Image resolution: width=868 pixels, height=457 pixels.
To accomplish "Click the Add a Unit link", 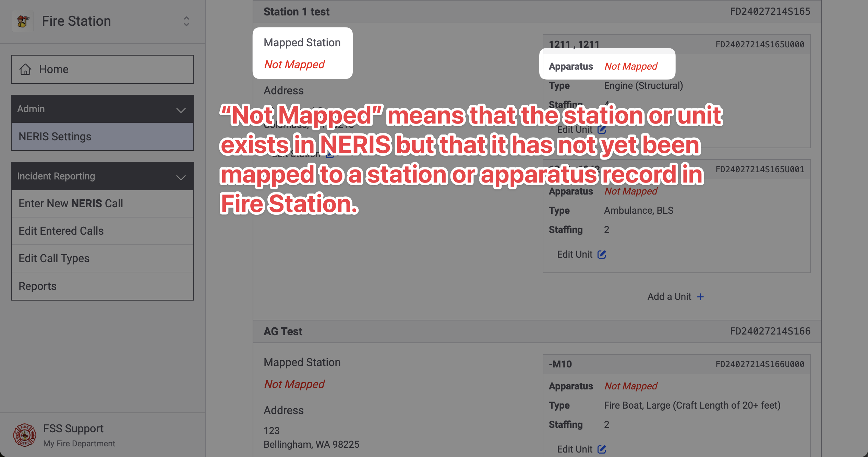I will [669, 297].
